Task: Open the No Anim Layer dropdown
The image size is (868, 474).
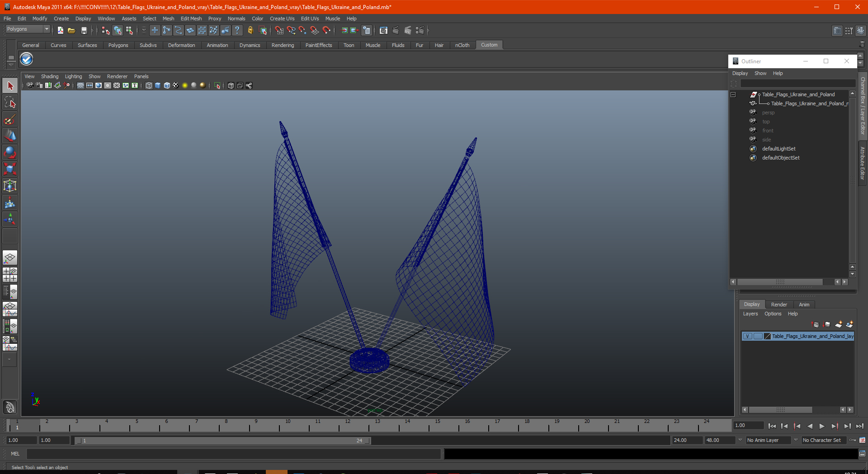Action: pos(768,440)
